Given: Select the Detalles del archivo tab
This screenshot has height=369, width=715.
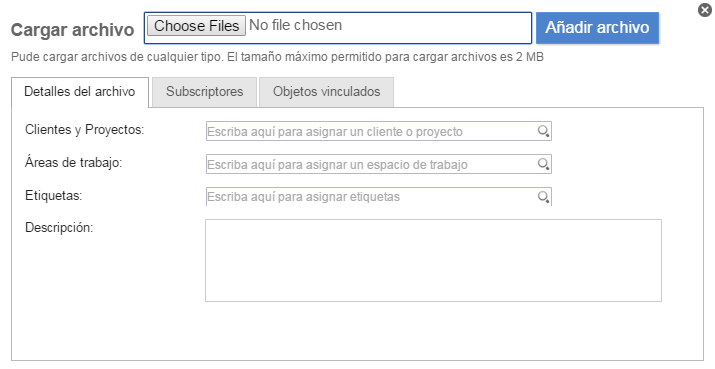Looking at the screenshot, I should pos(80,92).
